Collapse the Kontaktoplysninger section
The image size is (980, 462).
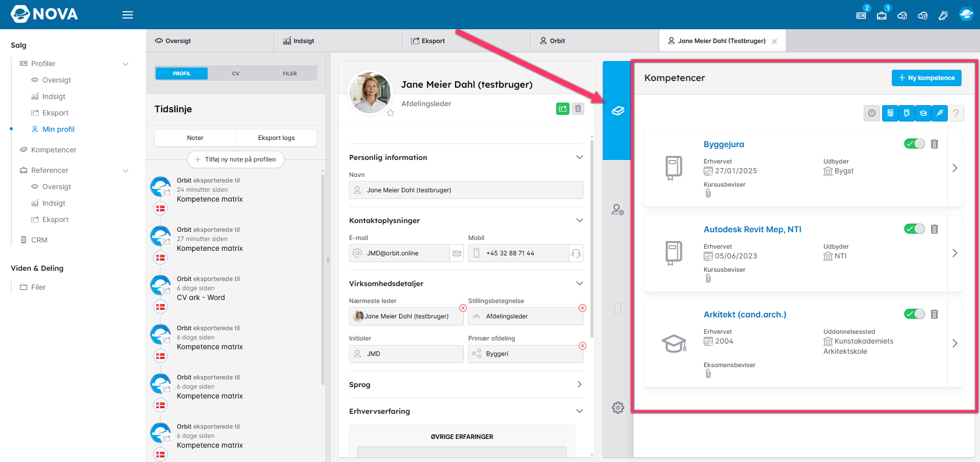(580, 220)
